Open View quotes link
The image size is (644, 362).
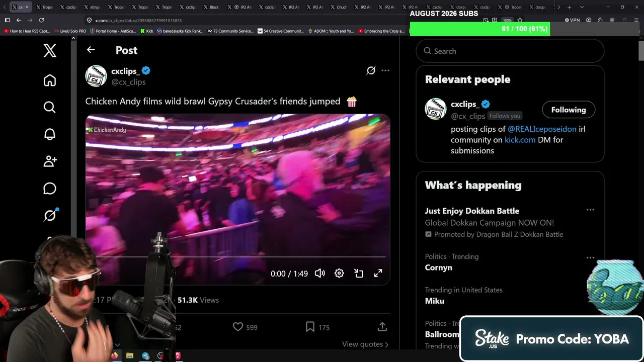coord(365,344)
